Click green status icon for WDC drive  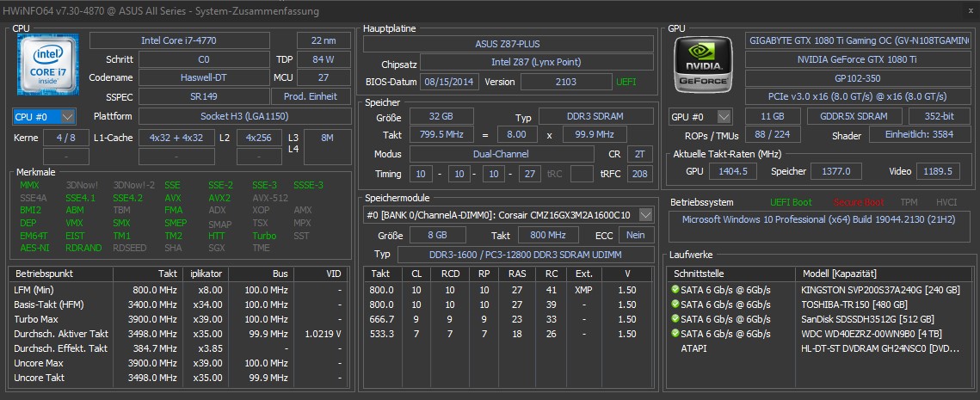(675, 333)
